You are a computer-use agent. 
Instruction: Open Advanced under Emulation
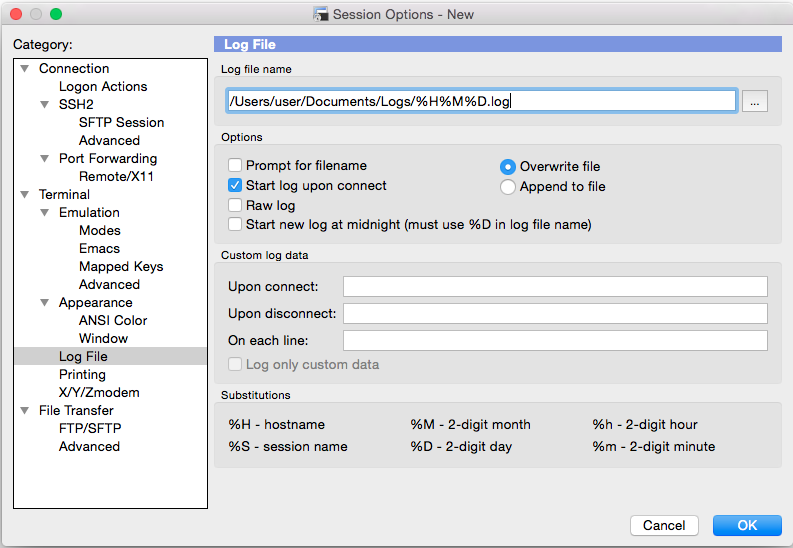click(x=109, y=285)
